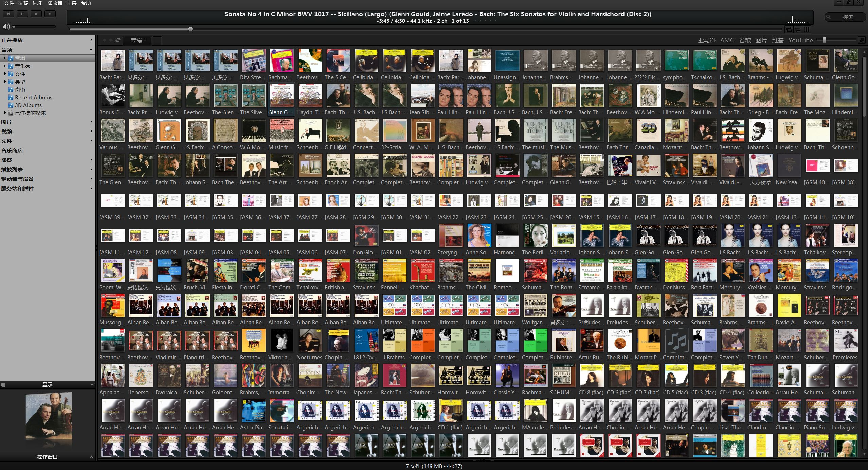Viewport: 868px width, 470px height.
Task: Expand the 专辑 tree node triangle
Action: [5, 58]
